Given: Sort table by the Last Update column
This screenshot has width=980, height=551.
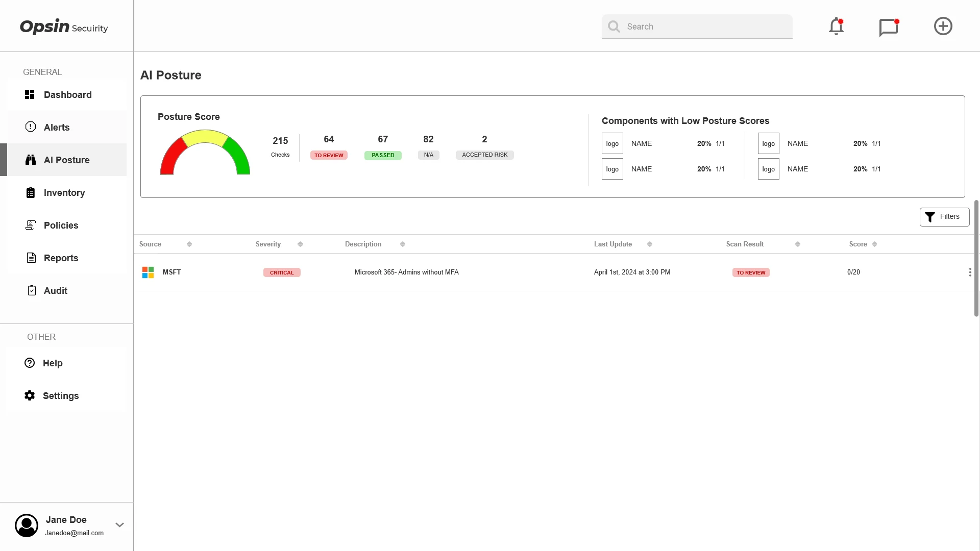Looking at the screenshot, I should point(650,244).
